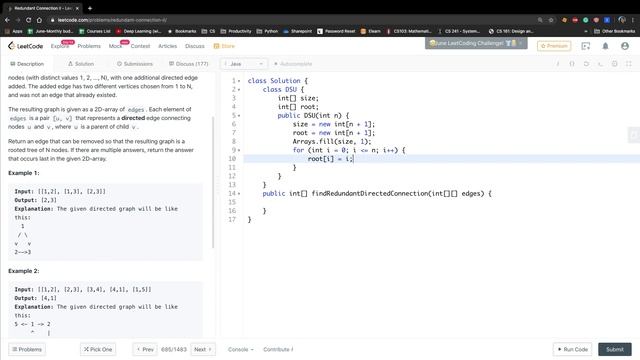Open the Java language dropdown

pyautogui.click(x=244, y=64)
